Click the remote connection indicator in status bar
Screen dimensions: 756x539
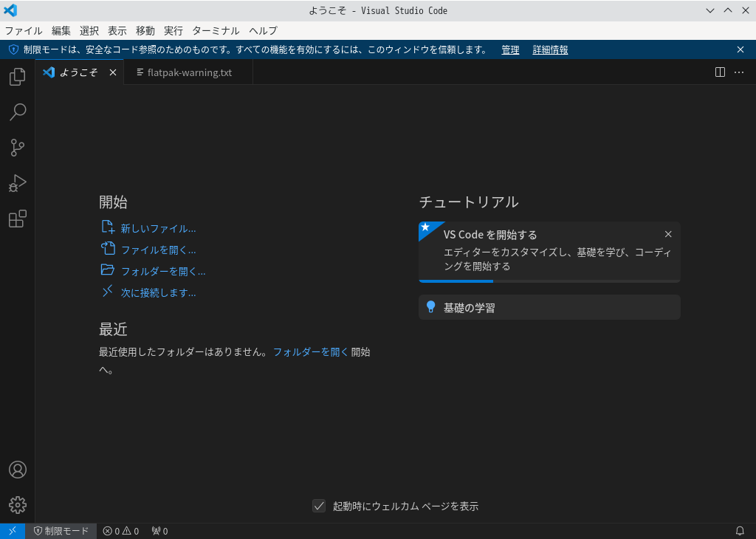(13, 531)
